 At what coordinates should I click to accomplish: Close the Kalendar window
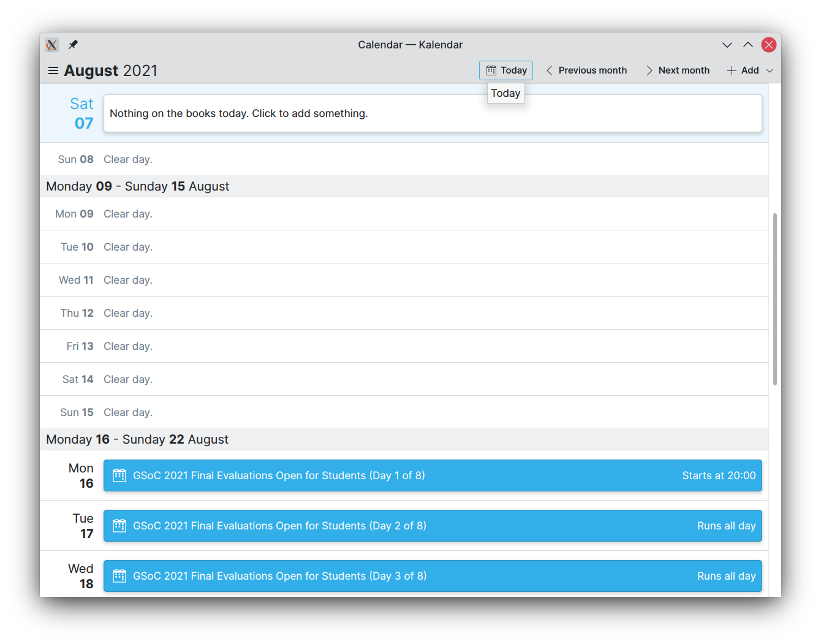769,45
